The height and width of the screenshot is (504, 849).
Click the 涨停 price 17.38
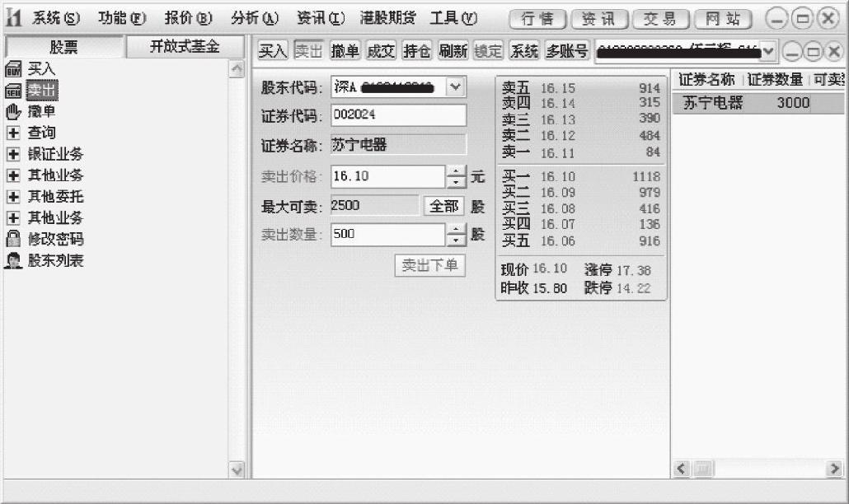[x=634, y=270]
